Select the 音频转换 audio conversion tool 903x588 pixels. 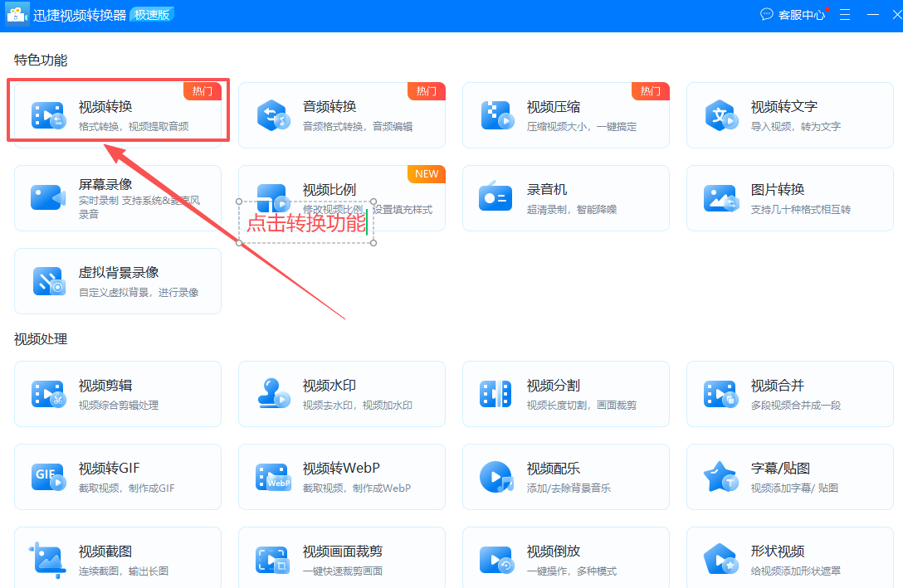click(x=341, y=114)
